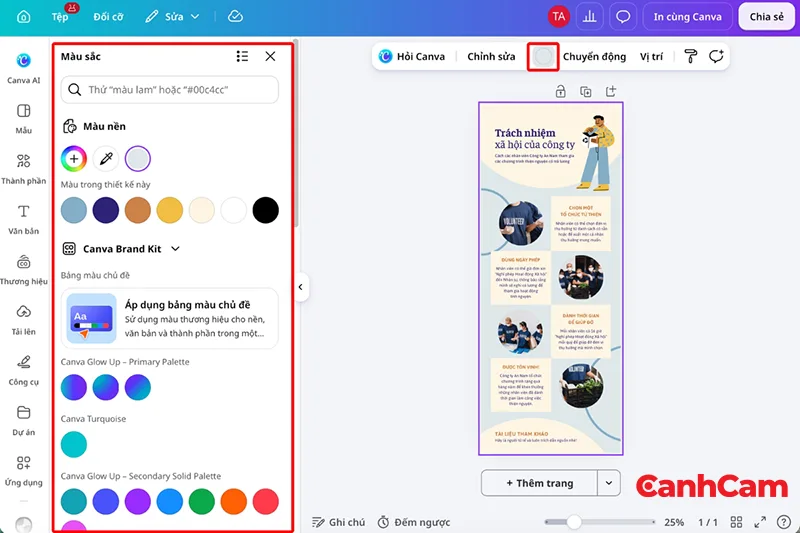This screenshot has width=800, height=533.
Task: Collapse the side panel with arrow handle
Action: (301, 287)
